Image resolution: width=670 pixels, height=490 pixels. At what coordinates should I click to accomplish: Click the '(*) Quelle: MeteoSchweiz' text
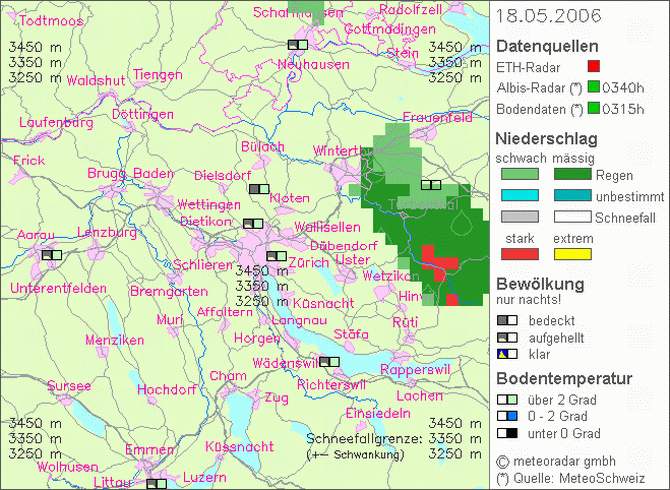tap(570, 478)
